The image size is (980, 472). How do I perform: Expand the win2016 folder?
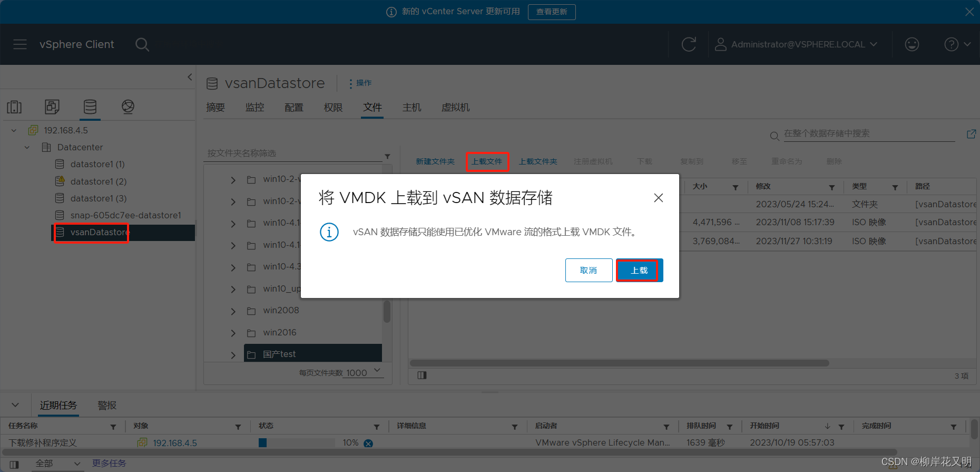233,333
